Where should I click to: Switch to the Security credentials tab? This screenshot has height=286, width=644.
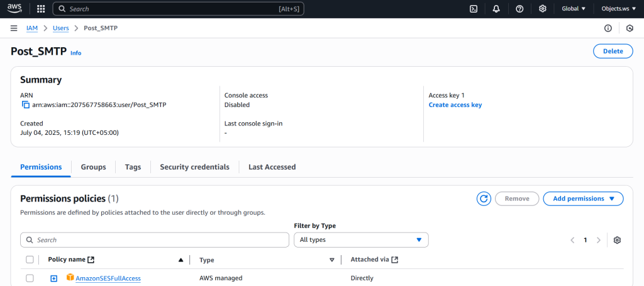coord(194,167)
